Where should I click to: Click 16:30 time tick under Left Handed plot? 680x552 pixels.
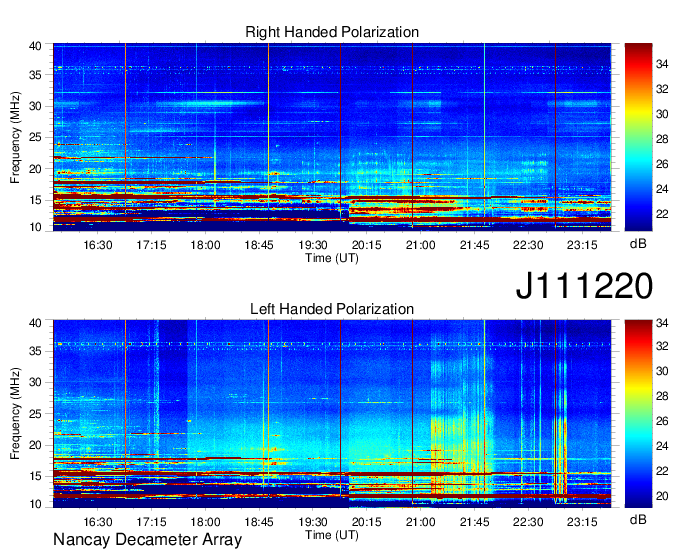pos(98,522)
